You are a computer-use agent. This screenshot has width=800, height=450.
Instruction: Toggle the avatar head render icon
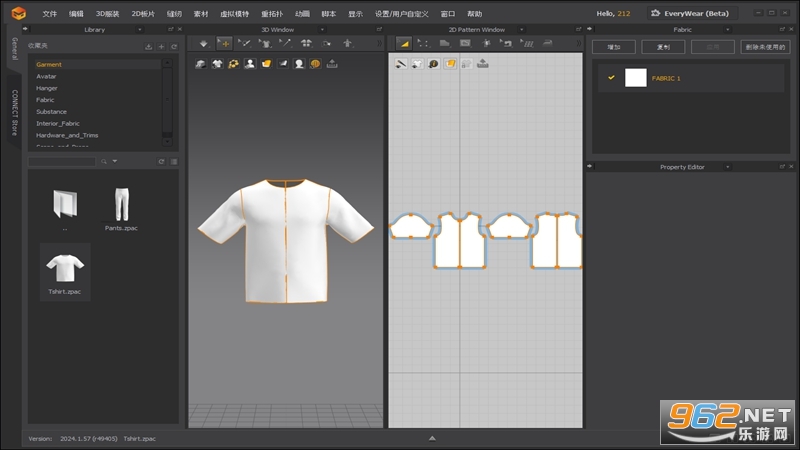point(299,64)
